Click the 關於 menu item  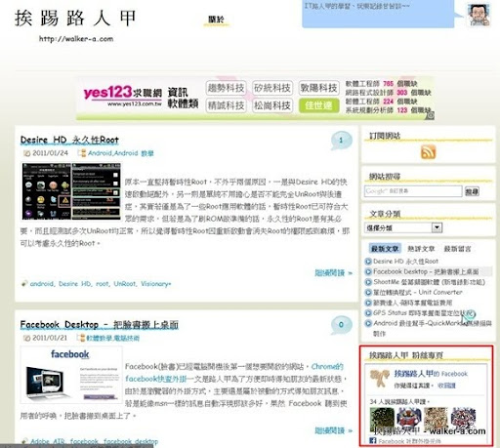pos(217,20)
